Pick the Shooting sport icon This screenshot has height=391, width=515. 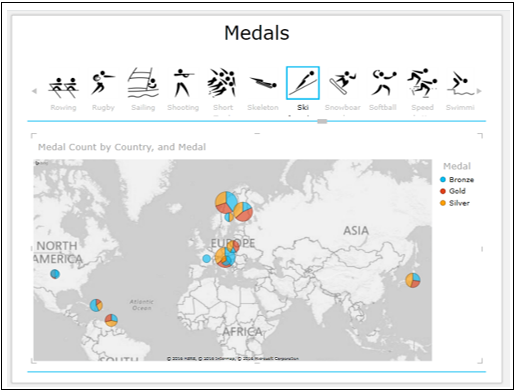tap(183, 83)
